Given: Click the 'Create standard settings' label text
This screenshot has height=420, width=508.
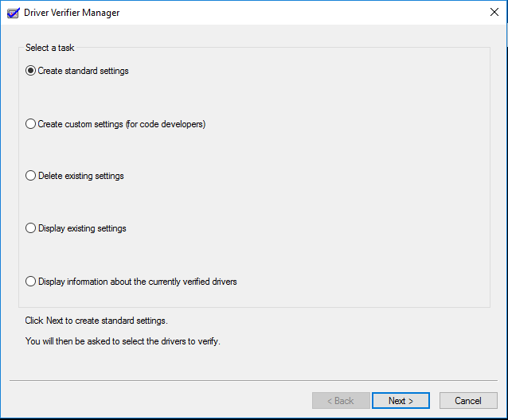Looking at the screenshot, I should (x=84, y=71).
